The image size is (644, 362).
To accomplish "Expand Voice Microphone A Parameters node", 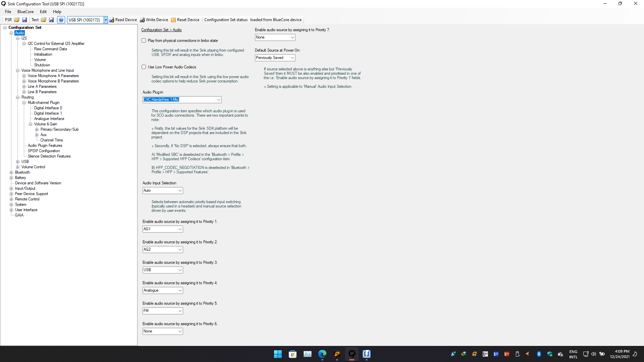I will tap(24, 76).
